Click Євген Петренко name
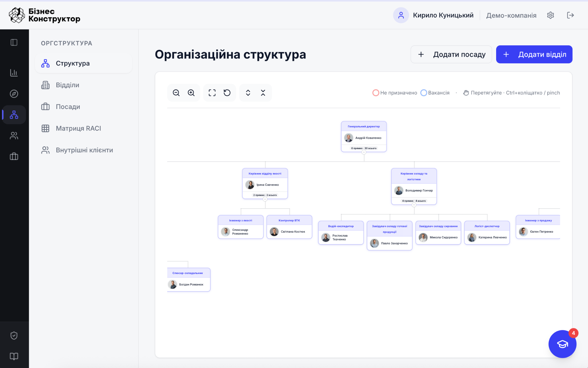588x368 pixels. 541,232
